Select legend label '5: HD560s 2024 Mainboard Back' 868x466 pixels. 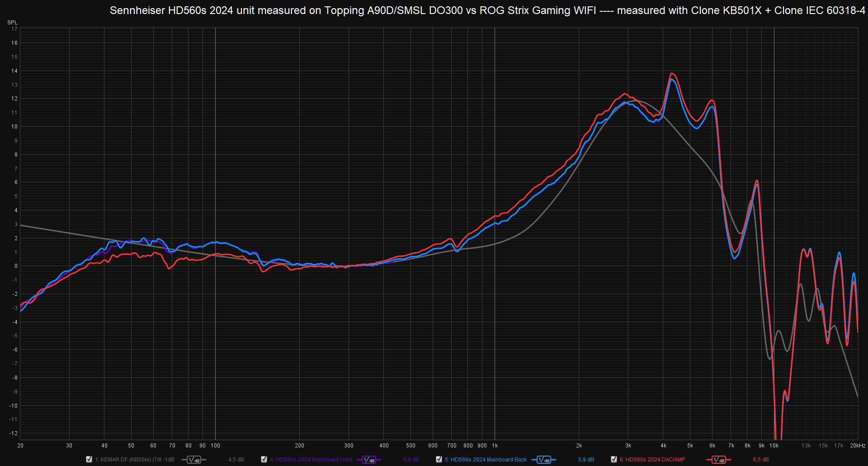tap(486, 460)
